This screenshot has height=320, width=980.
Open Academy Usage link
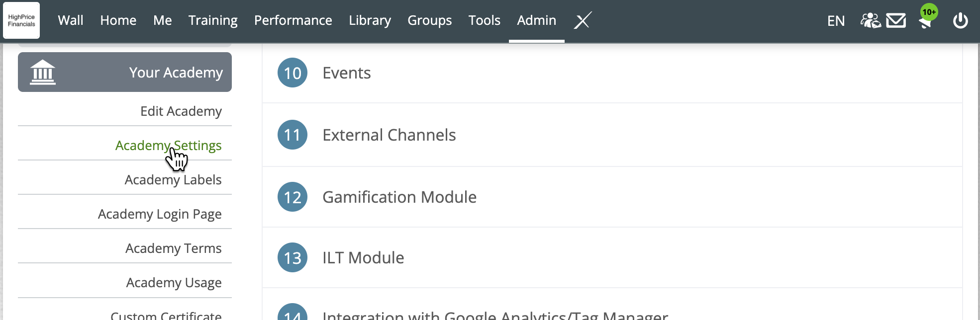click(174, 282)
